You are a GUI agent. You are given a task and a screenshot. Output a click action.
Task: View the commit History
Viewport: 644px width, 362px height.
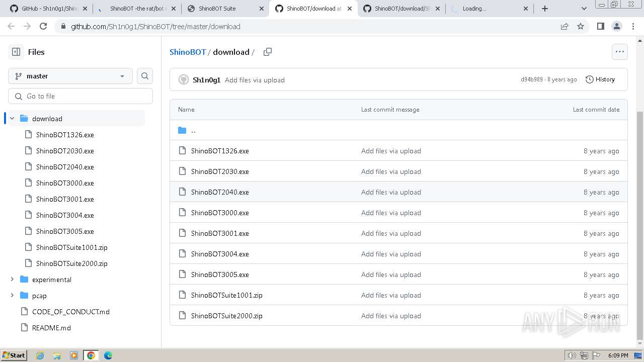(x=600, y=79)
